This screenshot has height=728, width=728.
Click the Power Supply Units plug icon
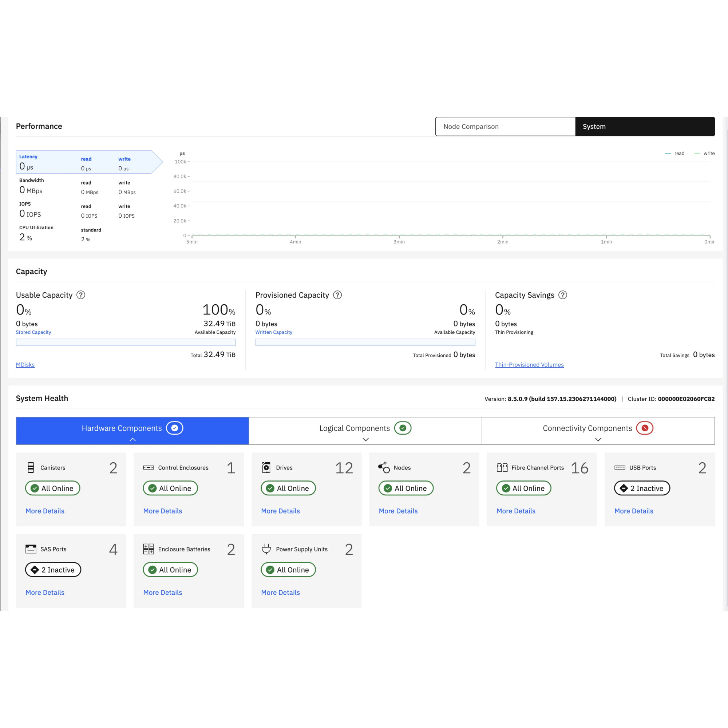pos(266,549)
